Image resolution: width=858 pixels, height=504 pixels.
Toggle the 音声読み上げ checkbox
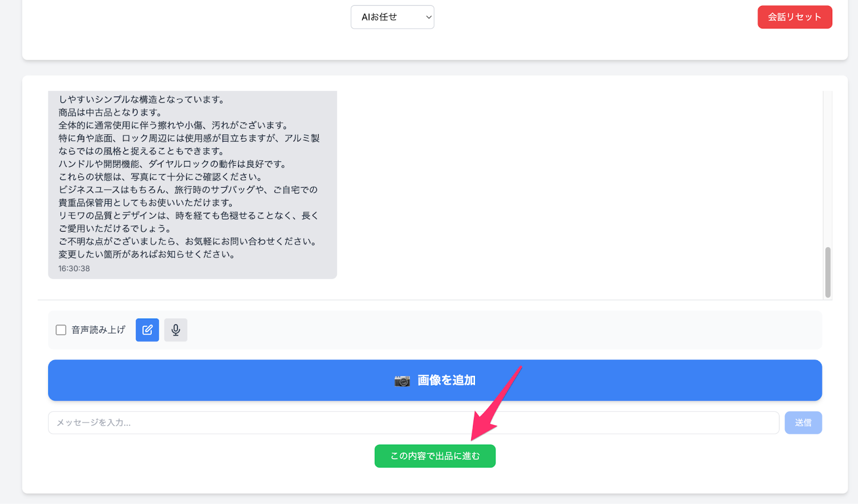[x=61, y=330]
